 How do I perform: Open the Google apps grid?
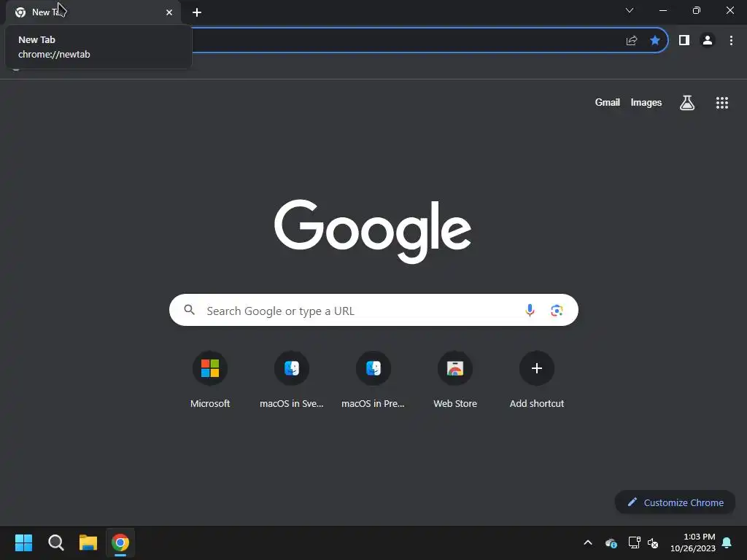(x=721, y=102)
